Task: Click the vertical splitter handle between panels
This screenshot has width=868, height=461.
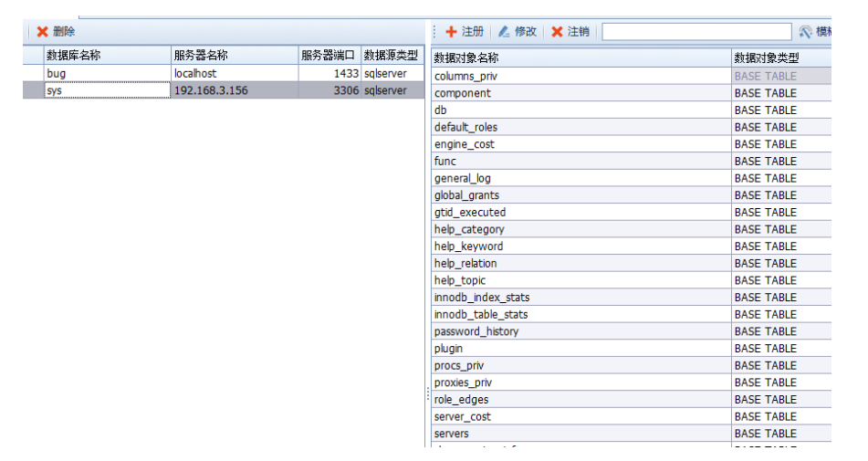Action: point(428,393)
